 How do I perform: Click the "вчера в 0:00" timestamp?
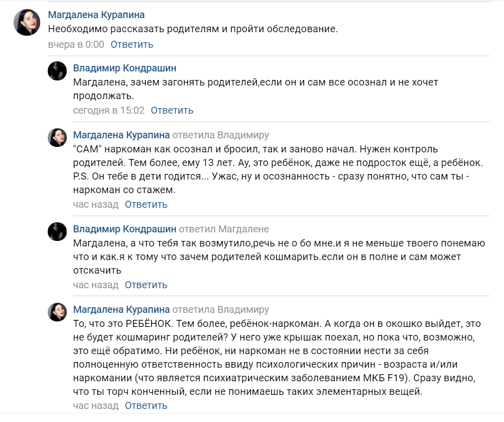pos(76,44)
